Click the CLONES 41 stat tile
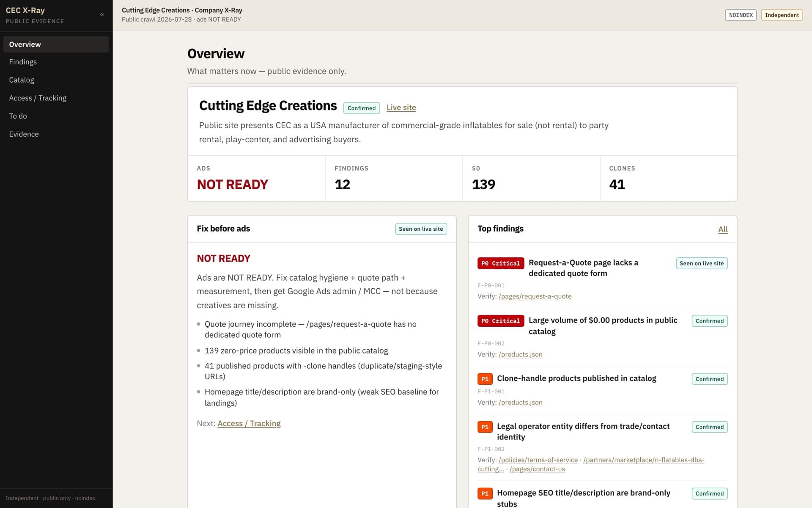 point(669,178)
